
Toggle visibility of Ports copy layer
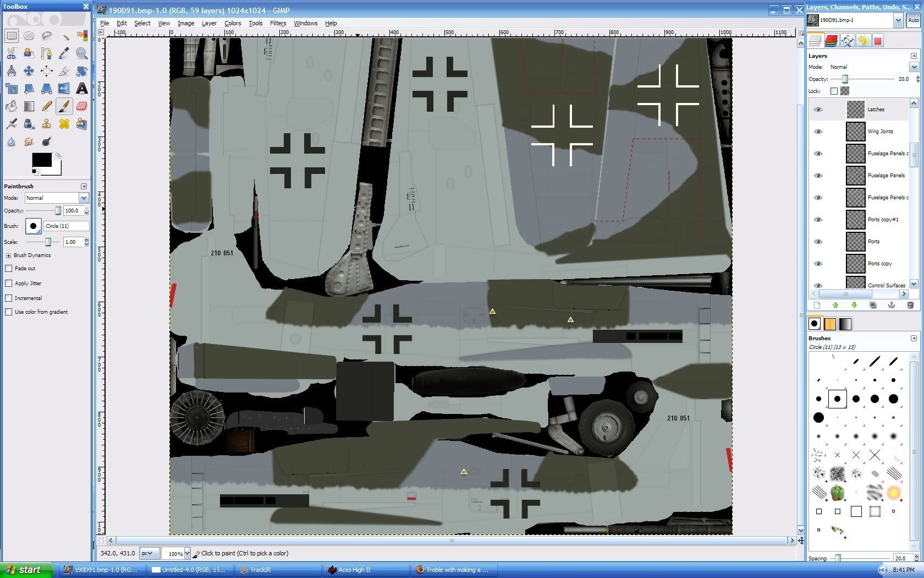[x=818, y=264]
